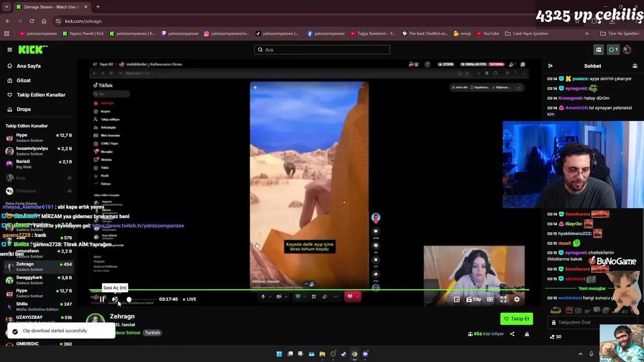This screenshot has height=362, width=644.
Task: Open Steam from the taskbar
Action: [x=344, y=354]
